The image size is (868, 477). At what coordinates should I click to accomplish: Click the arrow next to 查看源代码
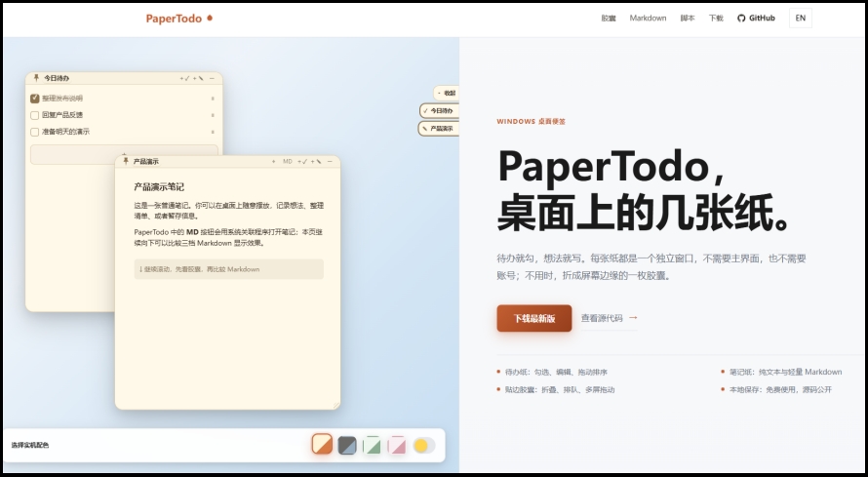click(x=633, y=318)
